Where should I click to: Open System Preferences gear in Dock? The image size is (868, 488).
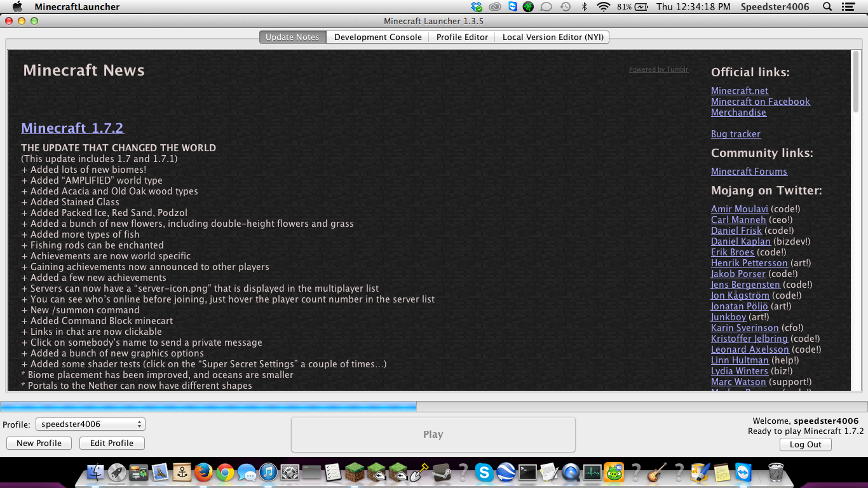pyautogui.click(x=290, y=472)
